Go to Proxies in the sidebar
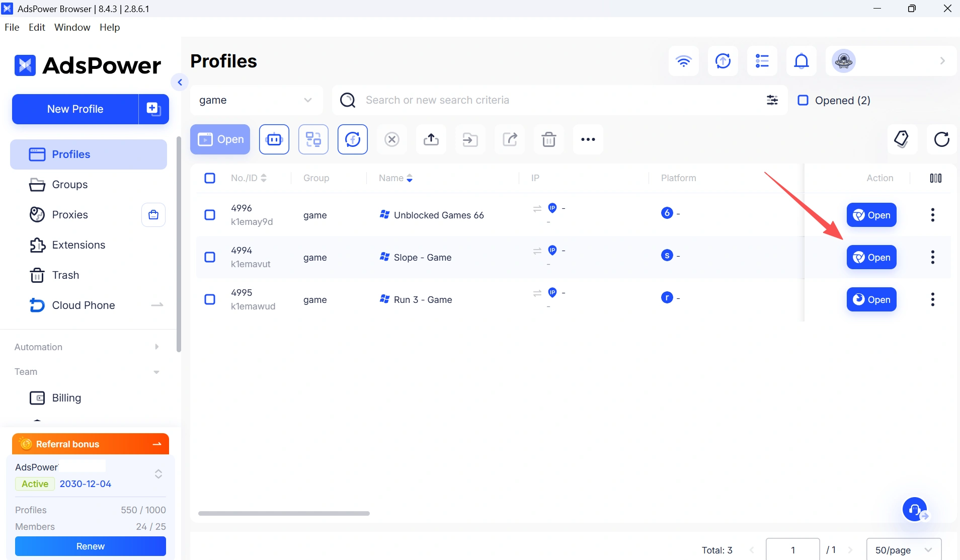960x560 pixels. (69, 215)
